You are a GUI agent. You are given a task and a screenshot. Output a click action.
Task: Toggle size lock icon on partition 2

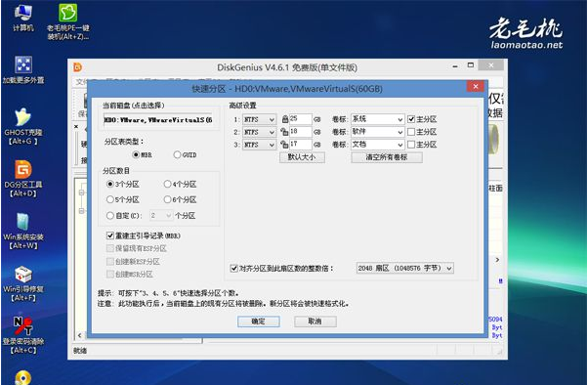pos(284,132)
